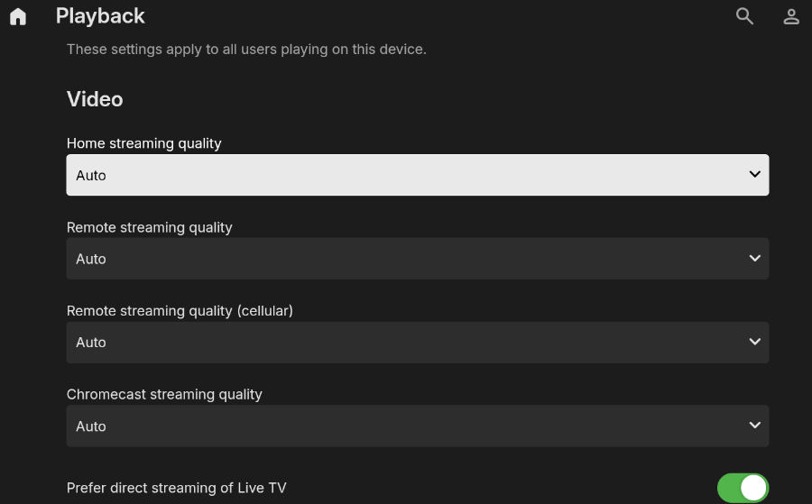Open the user profile icon
This screenshot has width=812, height=504.
coord(791,16)
